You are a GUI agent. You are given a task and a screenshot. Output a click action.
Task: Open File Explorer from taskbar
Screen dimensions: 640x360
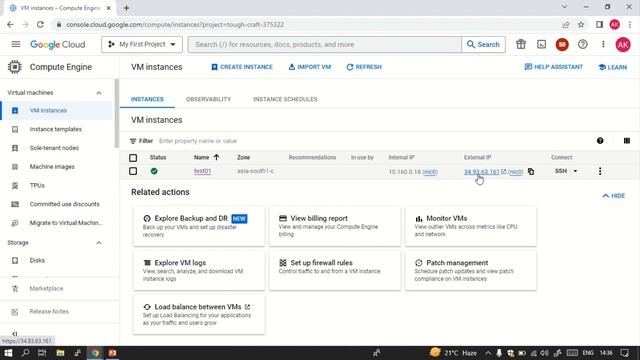[x=60, y=353]
